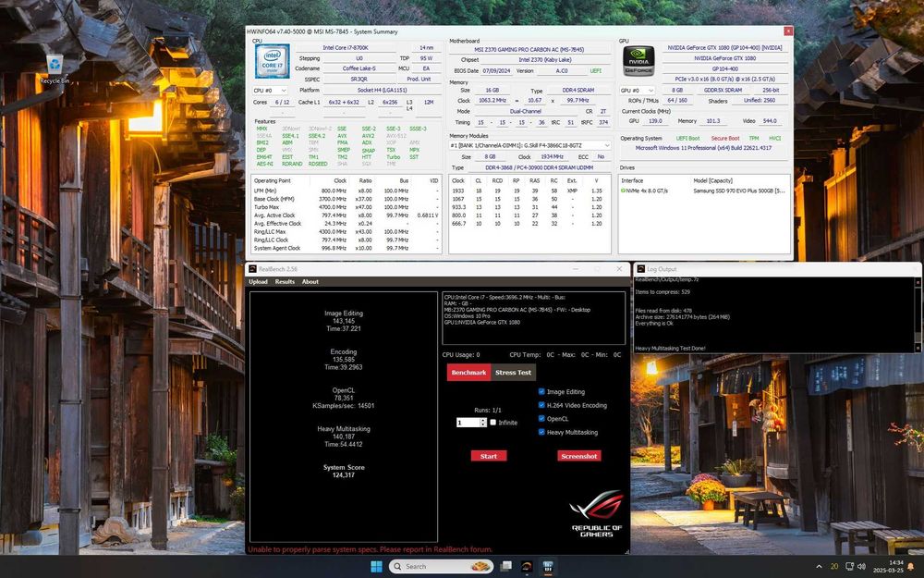Click the red Screenshot button

(579, 456)
